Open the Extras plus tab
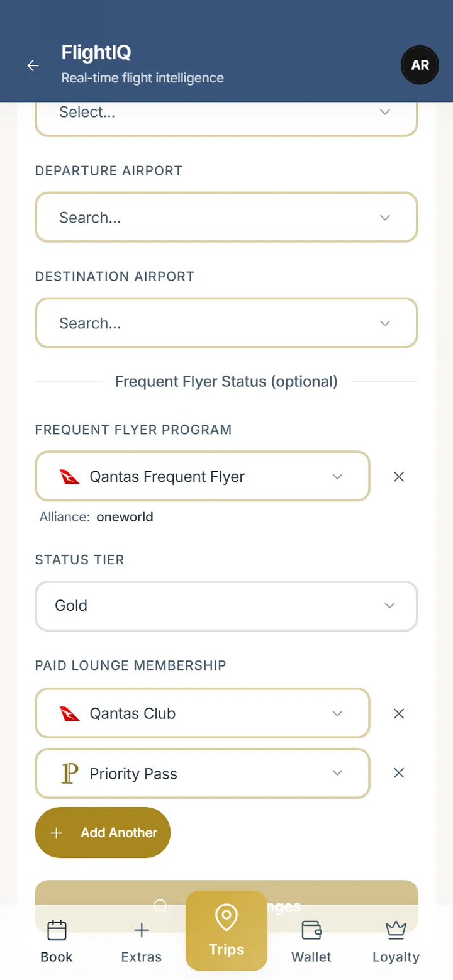Viewport: 453px width, 980px height. click(142, 941)
